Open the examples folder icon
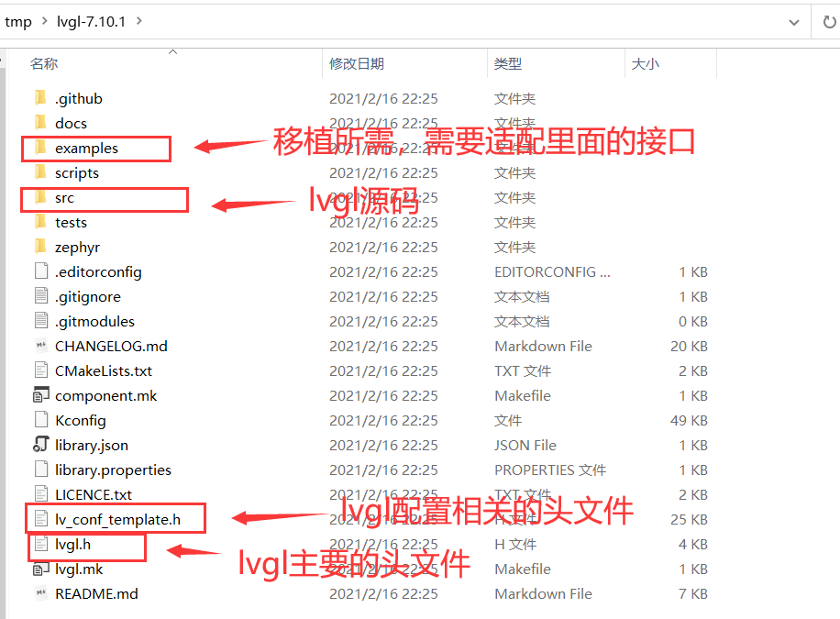This screenshot has height=619, width=840. 40,148
